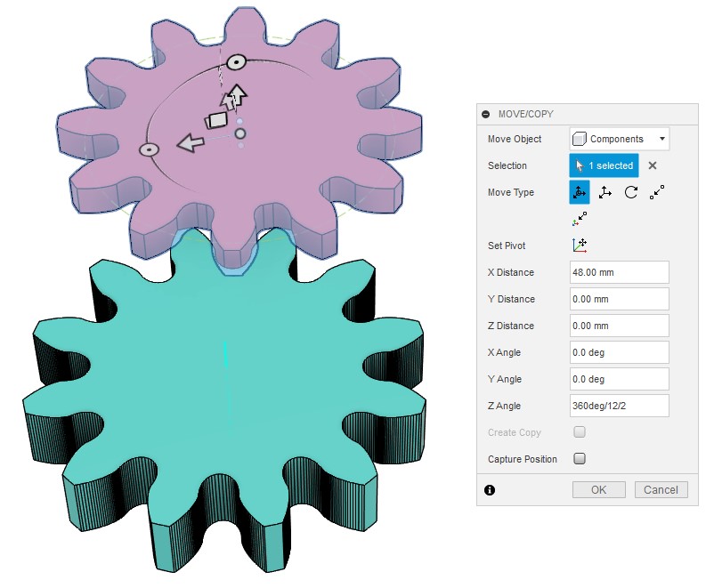
Task: Enable the Capture Position checkbox
Action: (580, 459)
